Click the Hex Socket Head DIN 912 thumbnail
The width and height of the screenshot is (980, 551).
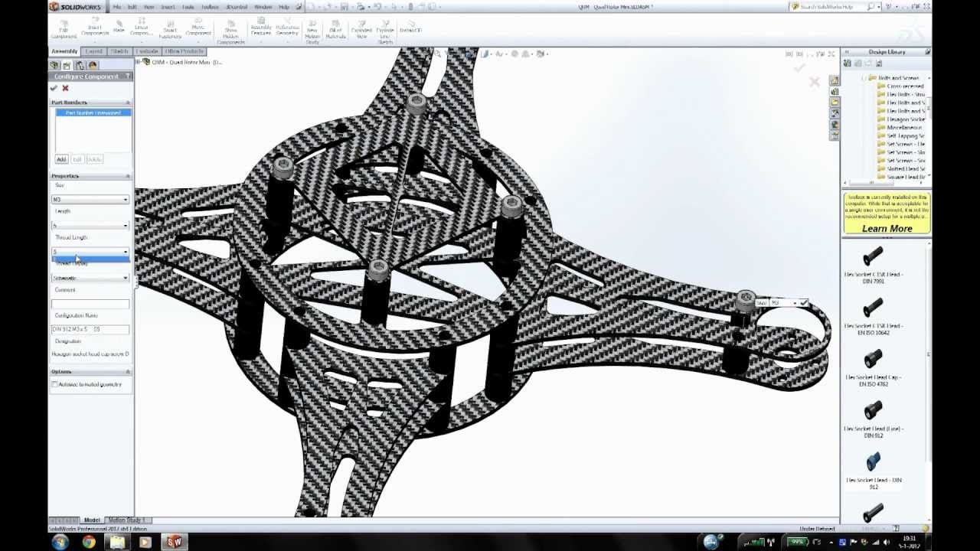pyautogui.click(x=873, y=462)
